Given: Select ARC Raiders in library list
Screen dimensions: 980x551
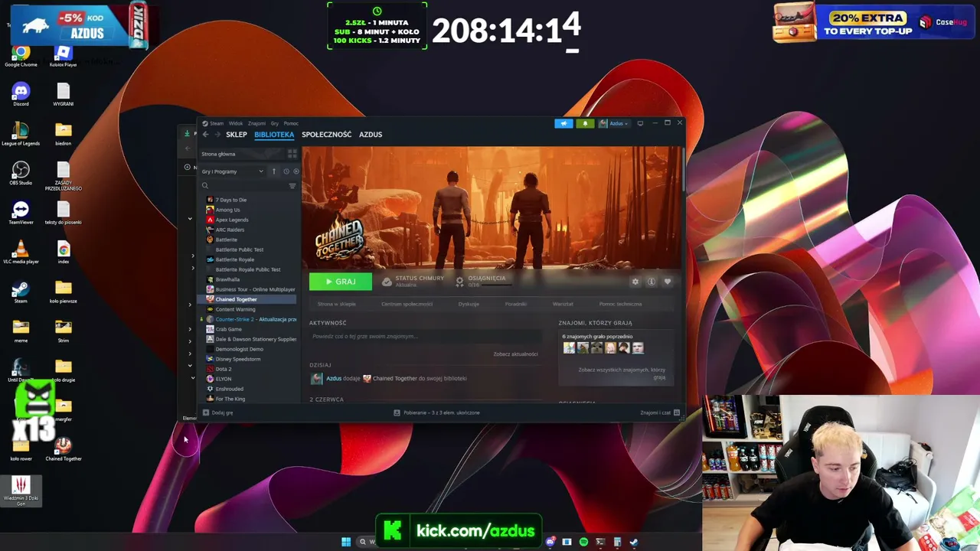Looking at the screenshot, I should point(230,230).
